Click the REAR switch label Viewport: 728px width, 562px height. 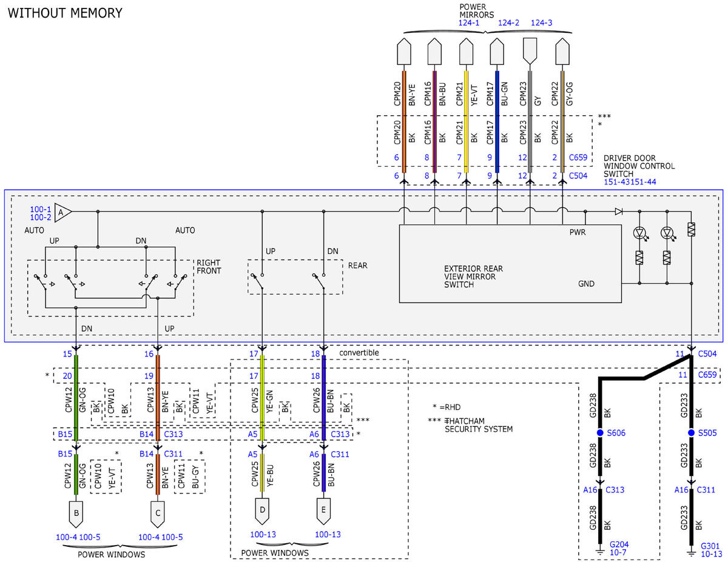[x=357, y=265]
